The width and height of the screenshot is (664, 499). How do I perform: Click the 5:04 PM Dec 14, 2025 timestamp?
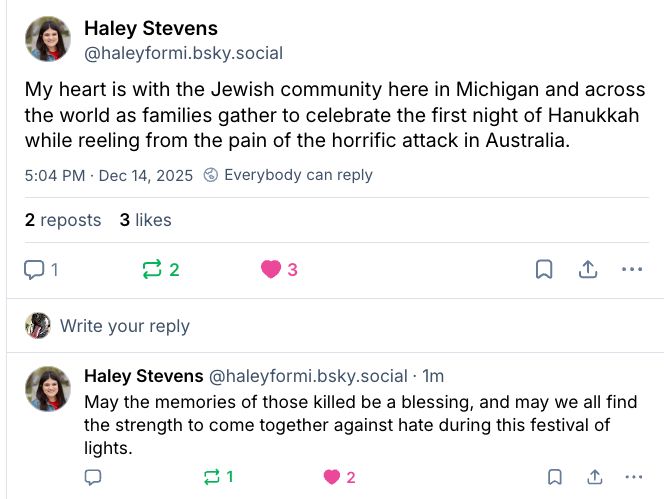tap(108, 175)
